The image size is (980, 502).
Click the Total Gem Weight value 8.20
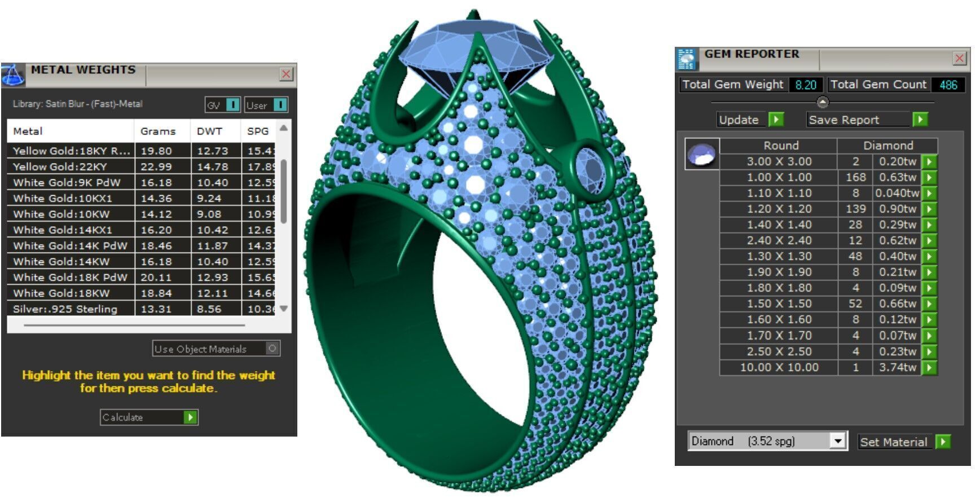point(806,85)
